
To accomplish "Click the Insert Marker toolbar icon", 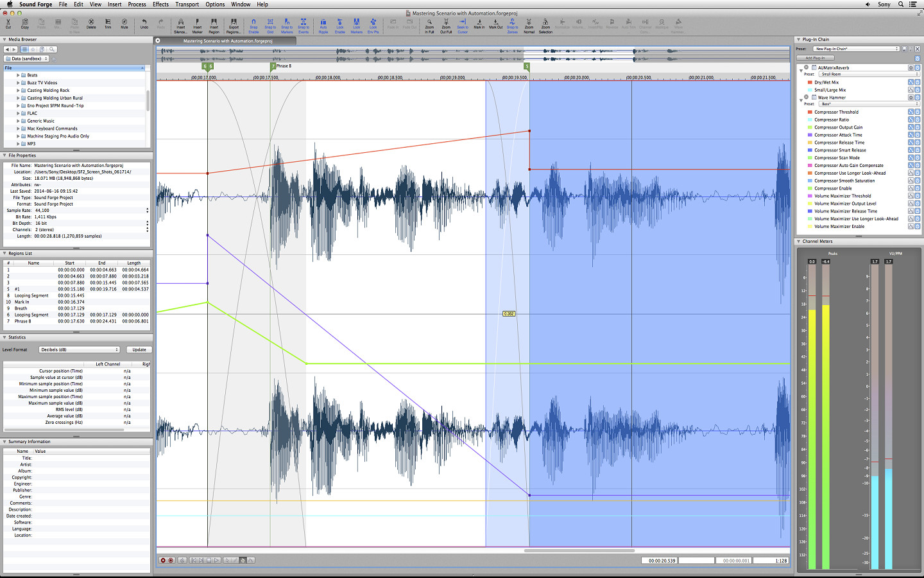I will (197, 24).
